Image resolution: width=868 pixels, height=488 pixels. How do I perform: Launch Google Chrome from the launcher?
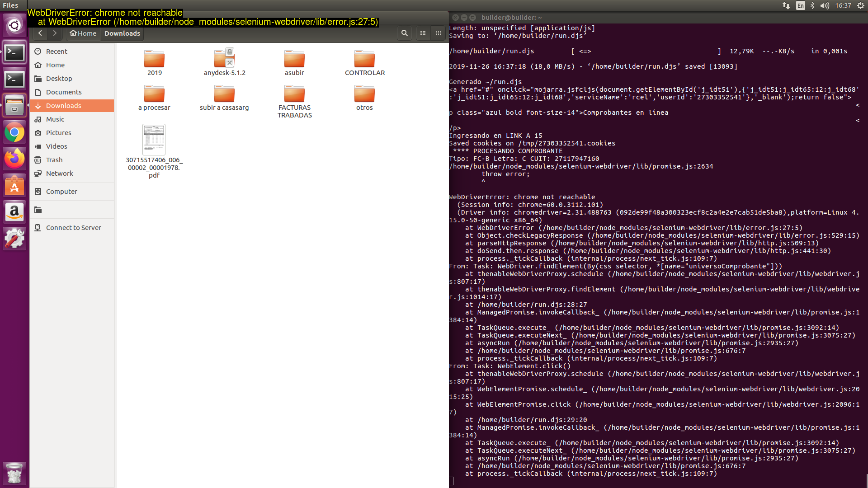tap(14, 132)
